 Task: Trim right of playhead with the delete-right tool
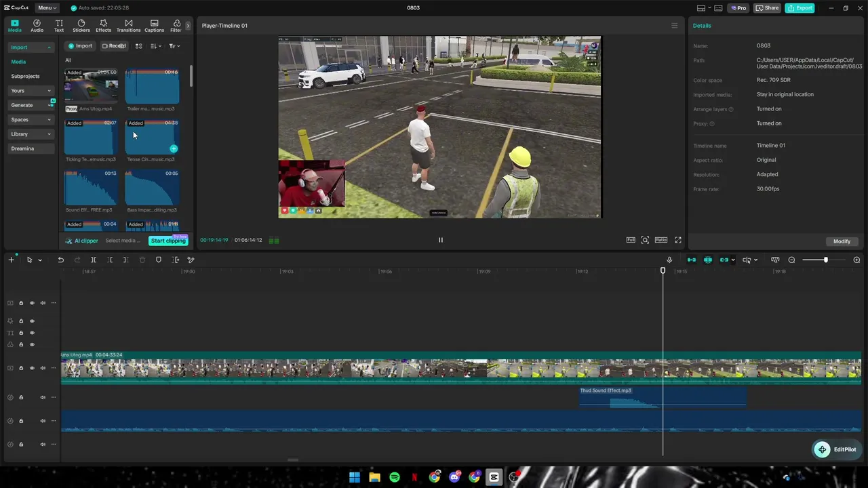[126, 260]
